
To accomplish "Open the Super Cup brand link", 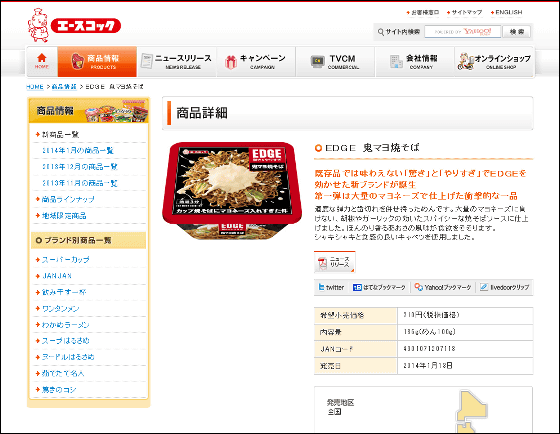I will 65,260.
